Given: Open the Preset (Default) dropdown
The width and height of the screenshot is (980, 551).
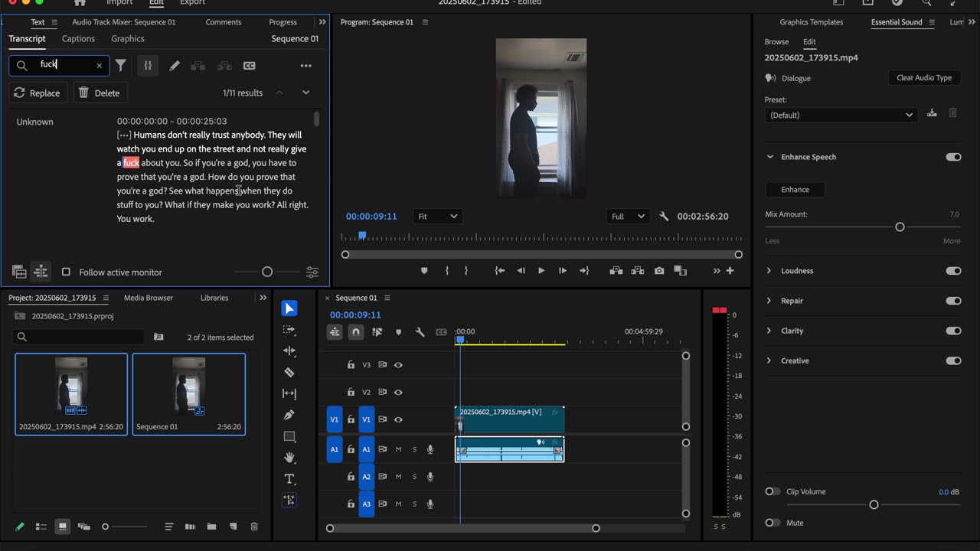Looking at the screenshot, I should click(840, 115).
